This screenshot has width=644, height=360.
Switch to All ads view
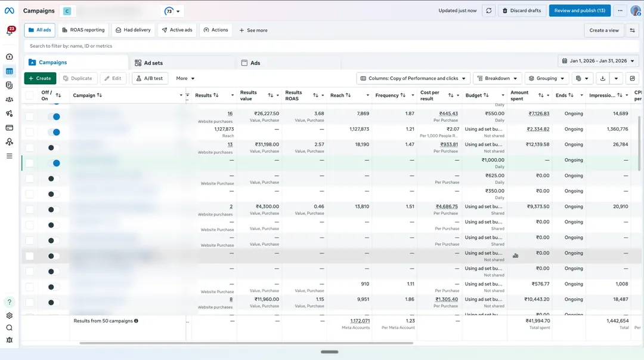coord(39,30)
